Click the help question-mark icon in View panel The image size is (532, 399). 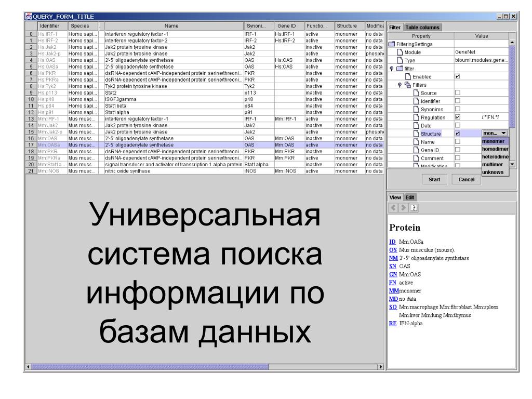coord(414,208)
